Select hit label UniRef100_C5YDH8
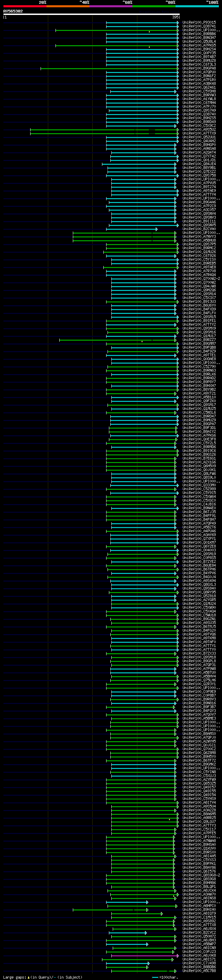 [199, 91]
